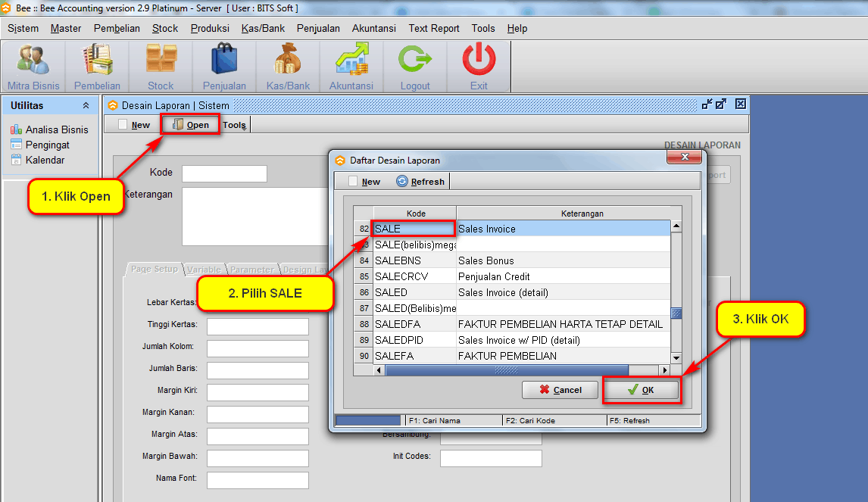Image resolution: width=868 pixels, height=502 pixels.
Task: Open the Produksi menu
Action: [210, 28]
